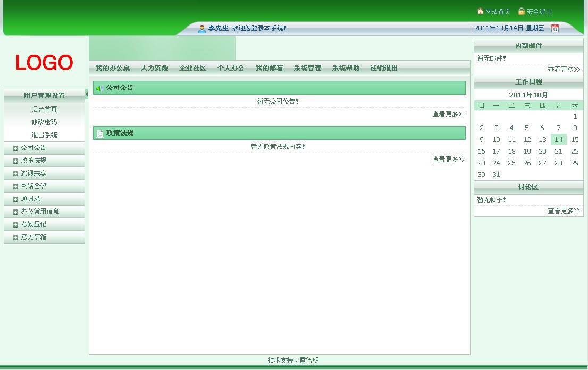The width and height of the screenshot is (588, 370).
Task: Click 技术支持：雷德明 footer text
Action: [293, 360]
